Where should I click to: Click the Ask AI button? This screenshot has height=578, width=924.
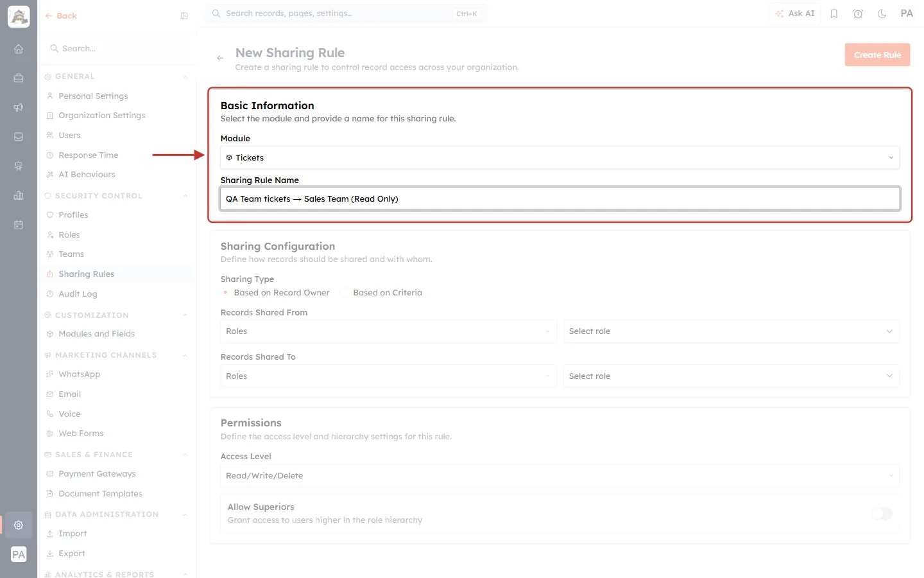pos(794,13)
